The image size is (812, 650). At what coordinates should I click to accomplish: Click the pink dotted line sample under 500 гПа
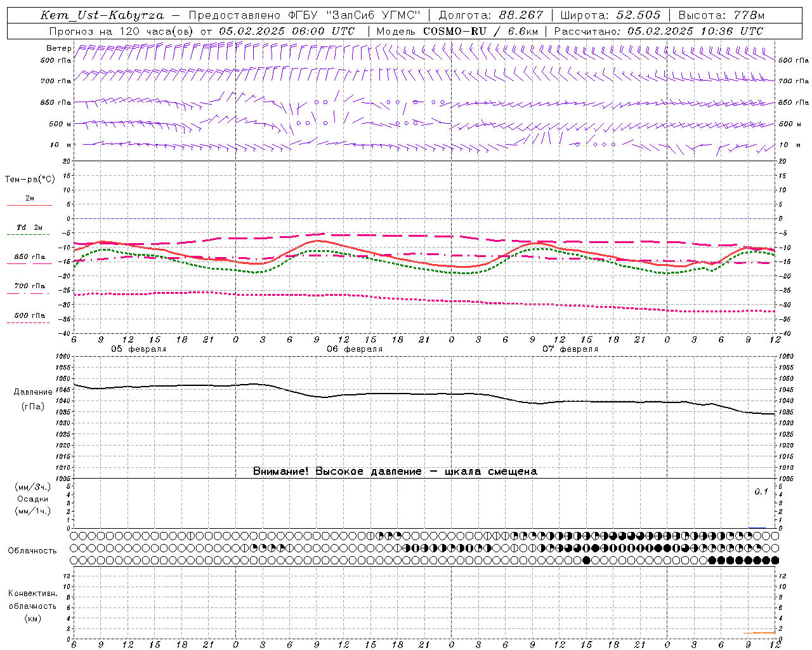28,322
